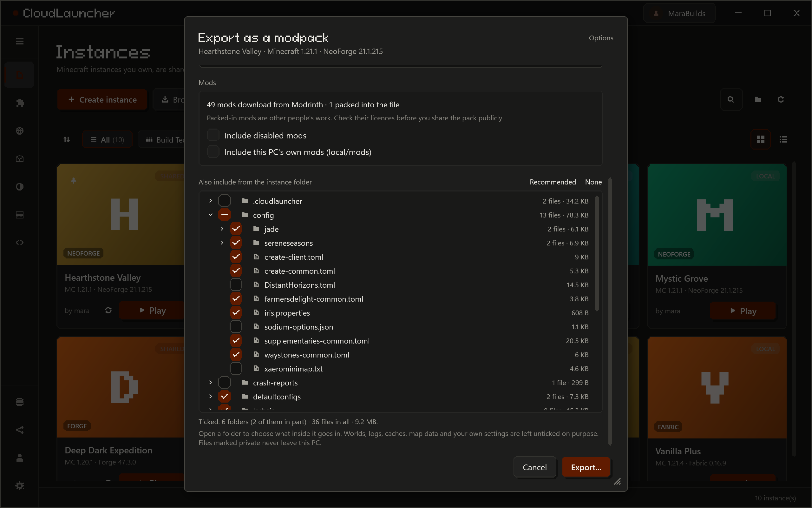812x508 pixels.
Task: Play the Hearthstone Valley instance
Action: [152, 311]
